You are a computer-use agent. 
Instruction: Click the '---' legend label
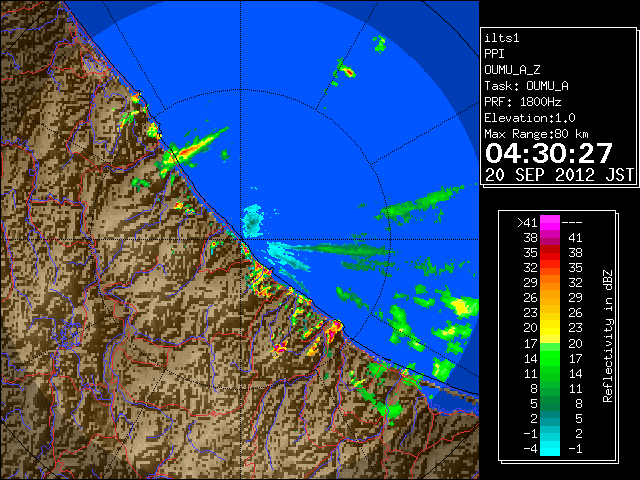(x=572, y=222)
